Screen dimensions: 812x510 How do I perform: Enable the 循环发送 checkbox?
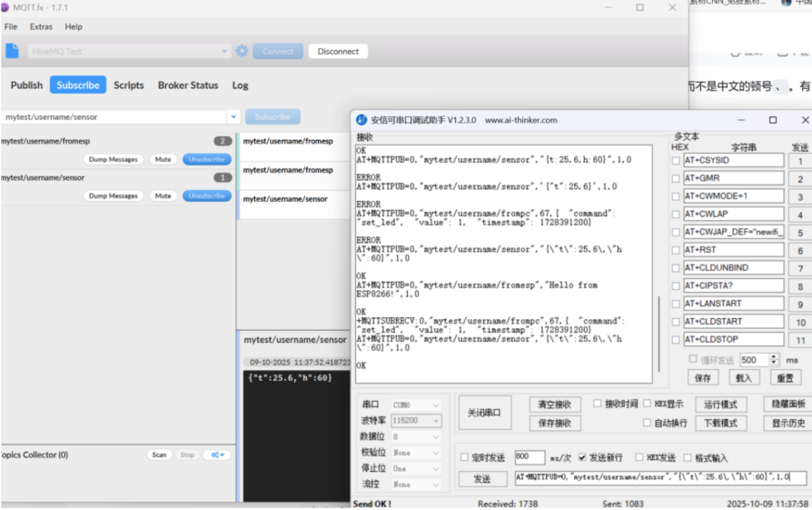point(693,359)
